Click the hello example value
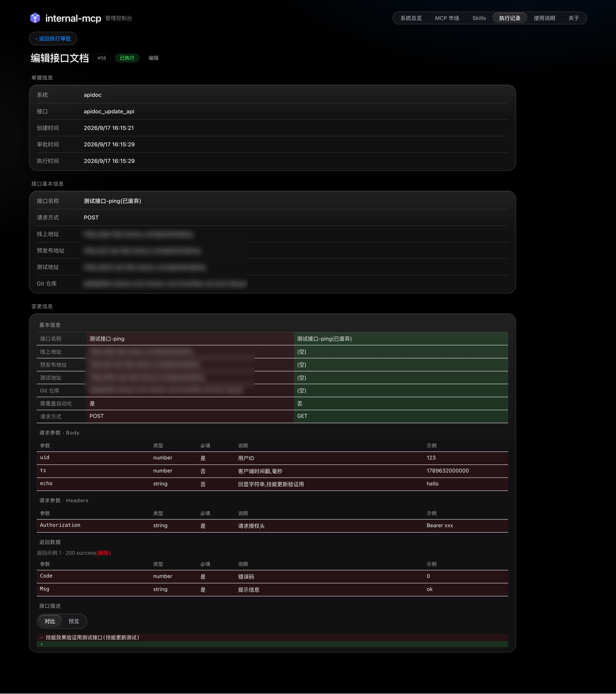The width and height of the screenshot is (616, 694). point(433,484)
